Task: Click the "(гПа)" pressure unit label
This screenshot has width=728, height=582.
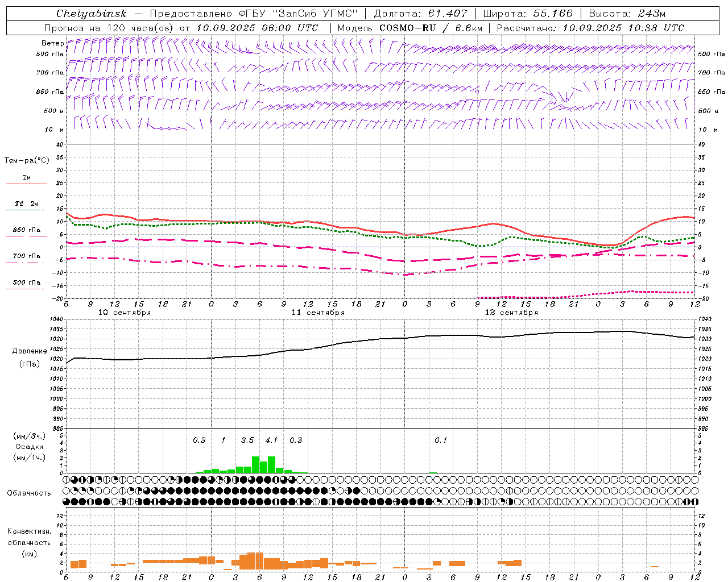Action: [30, 364]
